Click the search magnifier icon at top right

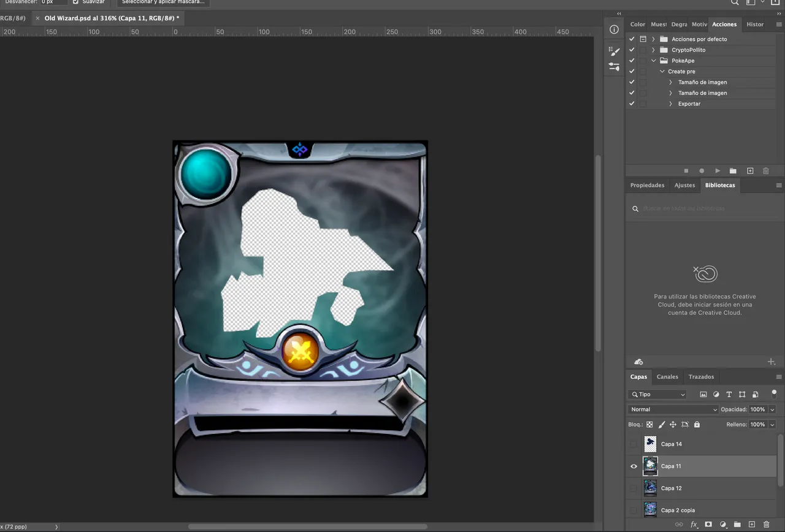pos(735,2)
